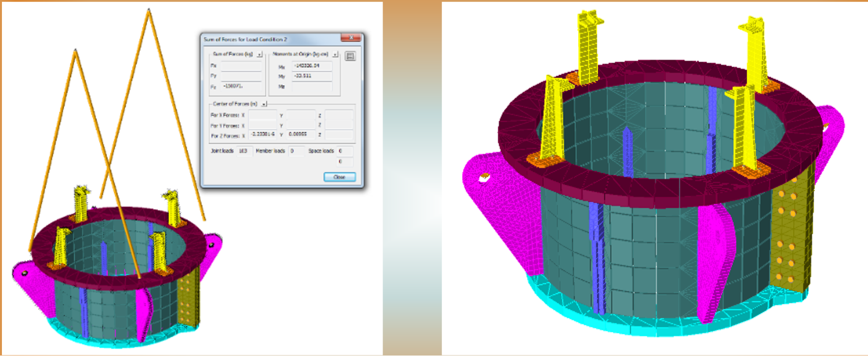Select the X value field for Z Forces
Image resolution: width=868 pixels, height=356 pixels.
[262, 135]
